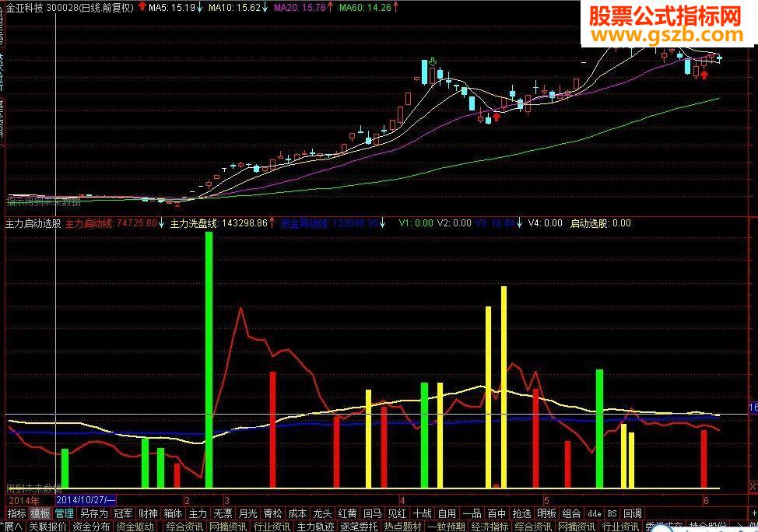Select the dde indicator tab
Screen dimensions: 758x532
[x=595, y=513]
